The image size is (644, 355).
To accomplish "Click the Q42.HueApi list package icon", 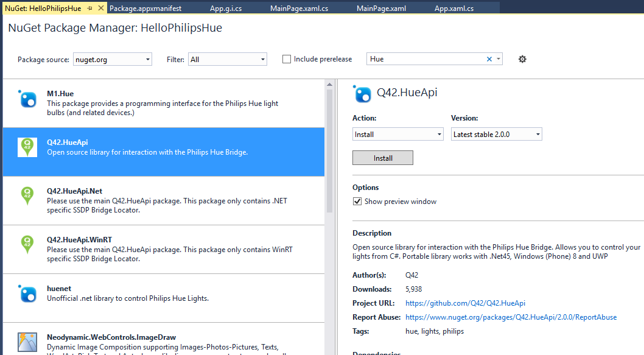I will (x=27, y=147).
